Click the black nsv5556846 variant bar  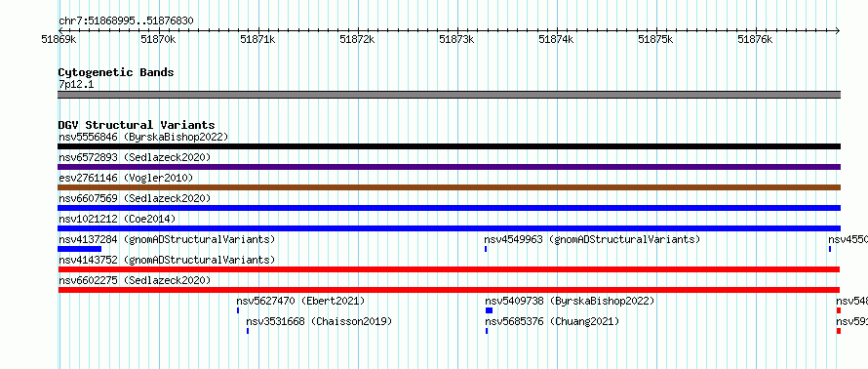point(449,146)
